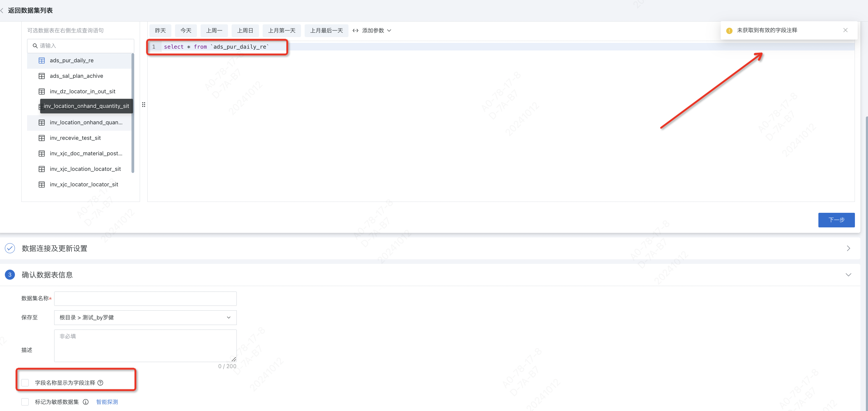868x411 pixels.
Task: Click table icon beside inv_xjc_locator_locator_sit
Action: click(x=42, y=185)
